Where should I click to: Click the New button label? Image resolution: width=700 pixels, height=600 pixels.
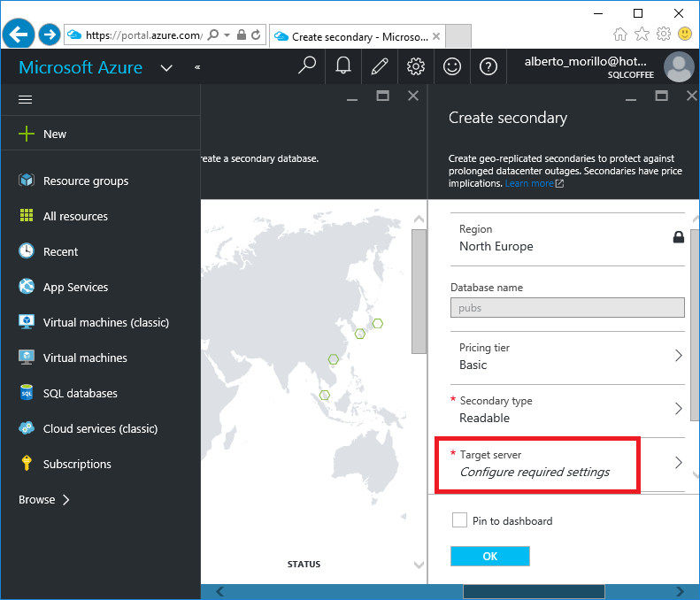click(x=55, y=134)
